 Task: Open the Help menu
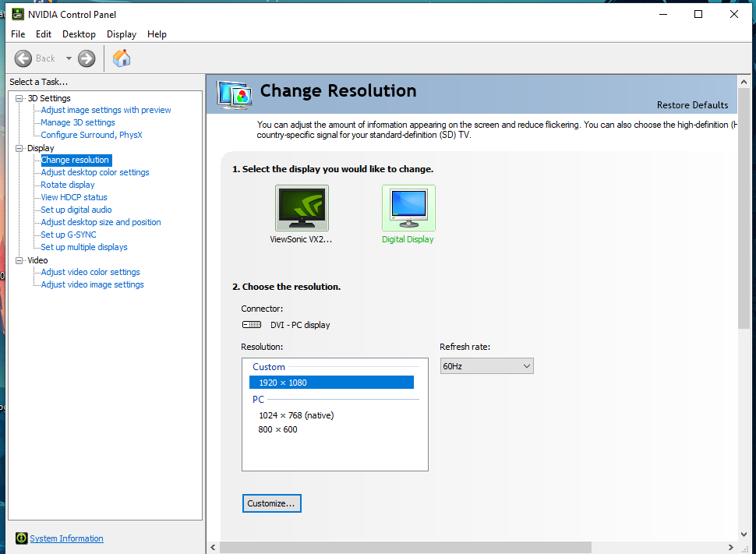tap(157, 34)
